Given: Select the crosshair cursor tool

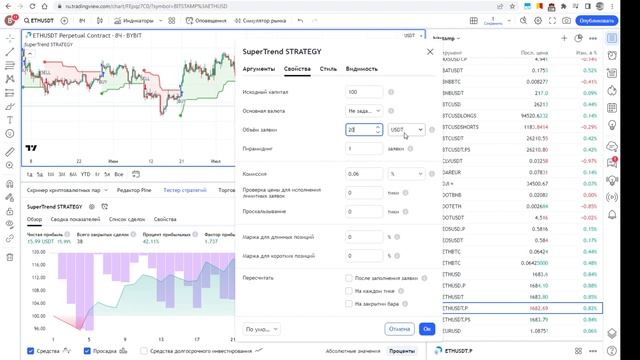Looking at the screenshot, I should pyautogui.click(x=10, y=38).
